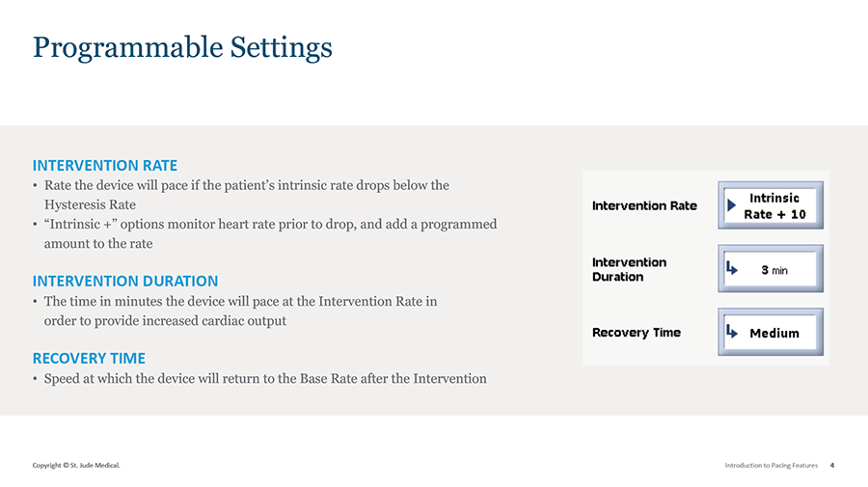Click the blue INTERVENTION DURATION heading
Viewport: 868px width, 487px height.
[125, 281]
